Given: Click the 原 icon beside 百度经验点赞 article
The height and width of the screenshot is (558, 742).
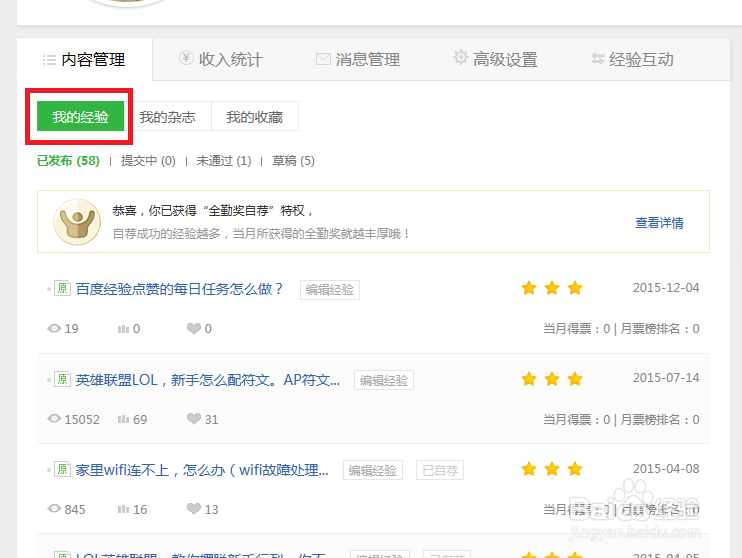Looking at the screenshot, I should pos(62,288).
